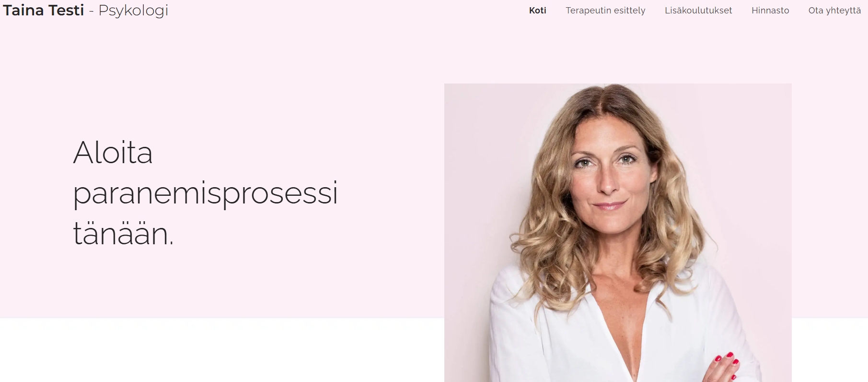Click the white area below the pink section
This screenshot has width=868, height=382.
220,350
